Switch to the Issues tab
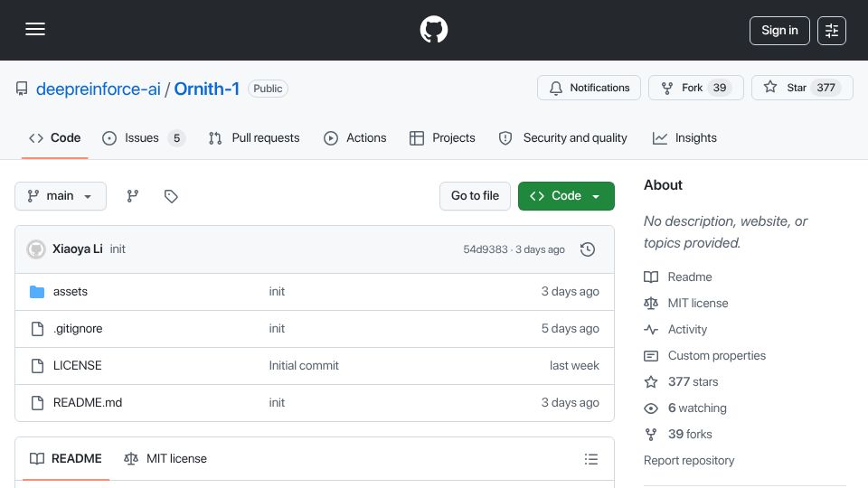 (144, 137)
